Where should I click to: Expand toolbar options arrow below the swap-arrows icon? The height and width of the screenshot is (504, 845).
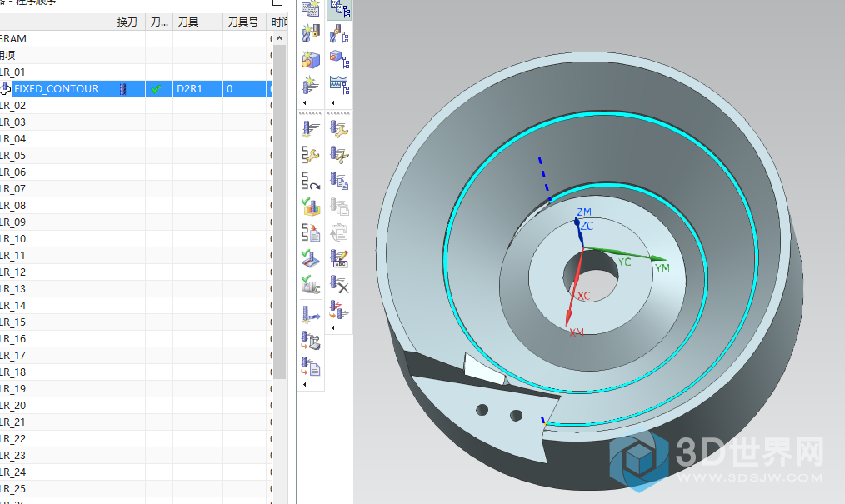[333, 327]
